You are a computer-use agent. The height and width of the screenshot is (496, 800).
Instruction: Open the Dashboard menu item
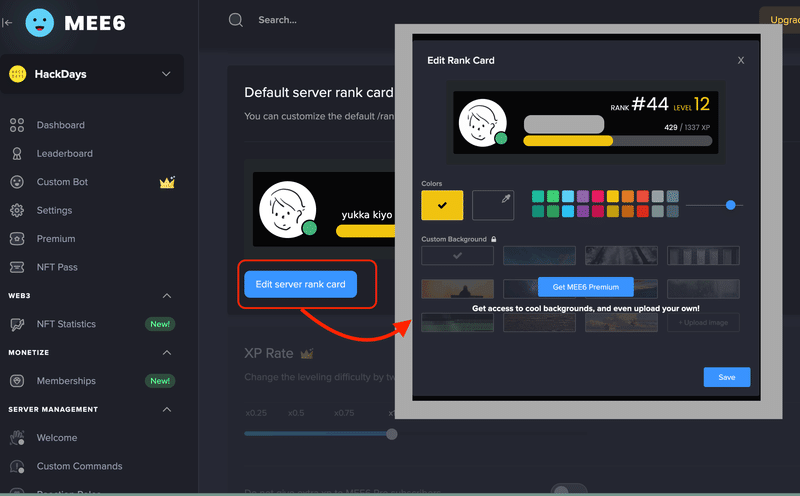point(61,125)
